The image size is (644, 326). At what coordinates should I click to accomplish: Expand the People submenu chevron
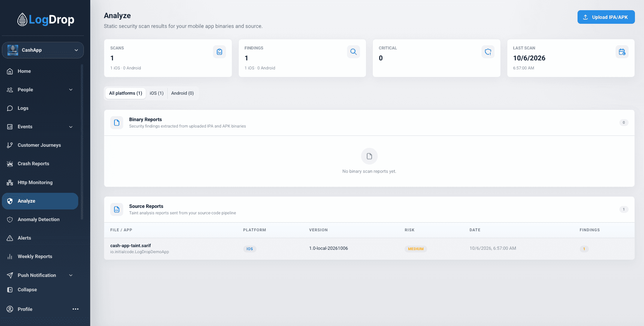click(x=71, y=90)
